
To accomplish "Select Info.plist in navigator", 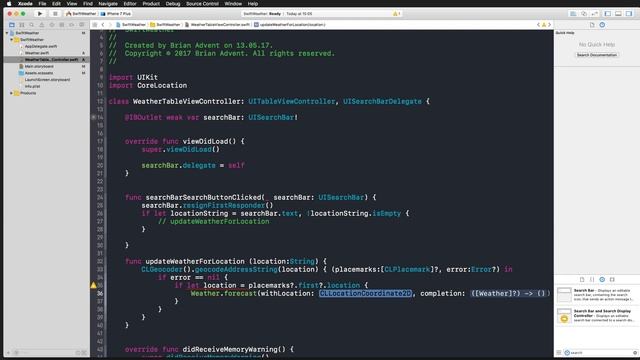I will click(x=32, y=86).
